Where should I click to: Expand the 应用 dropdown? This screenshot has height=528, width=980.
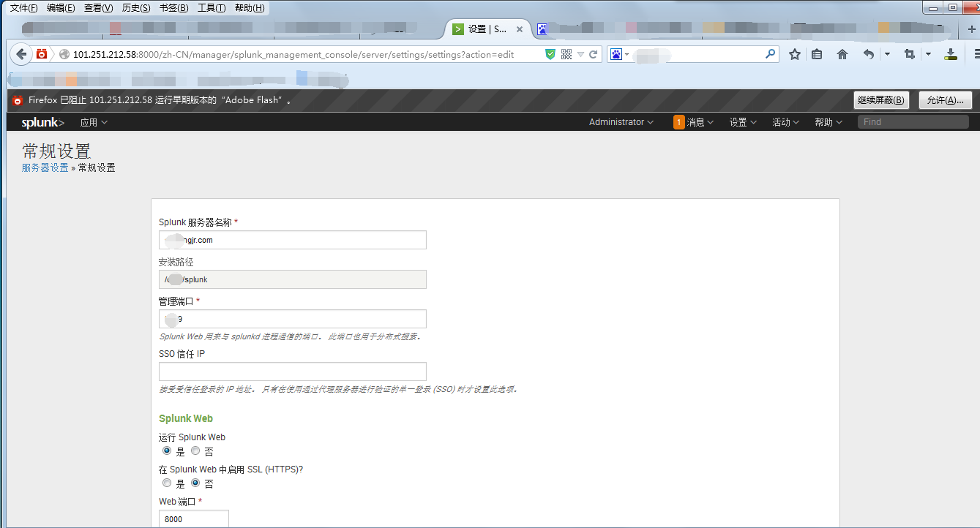(x=94, y=122)
